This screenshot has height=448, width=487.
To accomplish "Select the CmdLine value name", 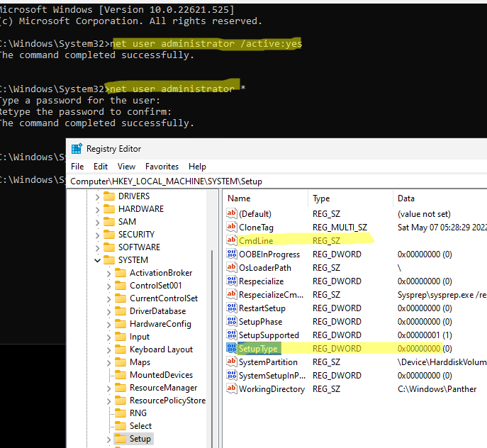I will (256, 241).
